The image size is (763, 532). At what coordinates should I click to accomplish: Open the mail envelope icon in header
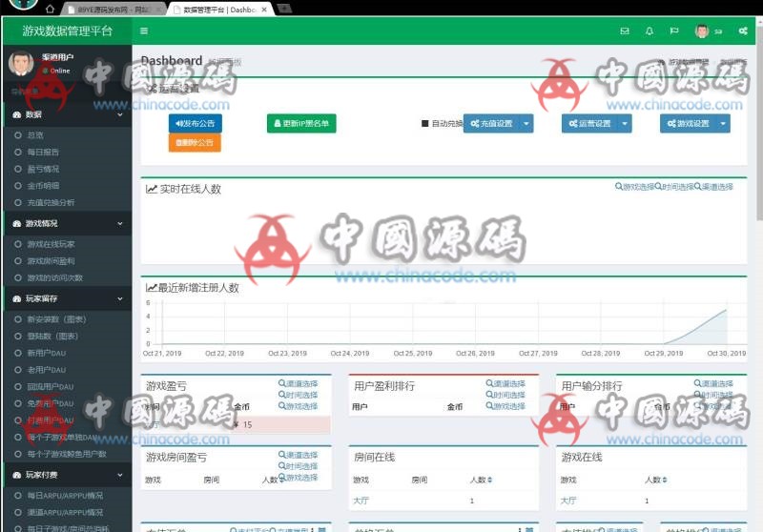click(625, 31)
